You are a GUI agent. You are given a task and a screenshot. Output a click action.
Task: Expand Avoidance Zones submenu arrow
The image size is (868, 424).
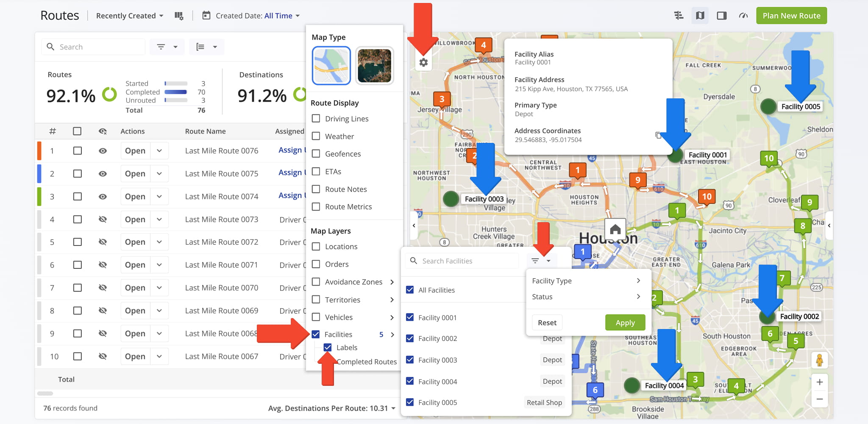[x=392, y=282]
